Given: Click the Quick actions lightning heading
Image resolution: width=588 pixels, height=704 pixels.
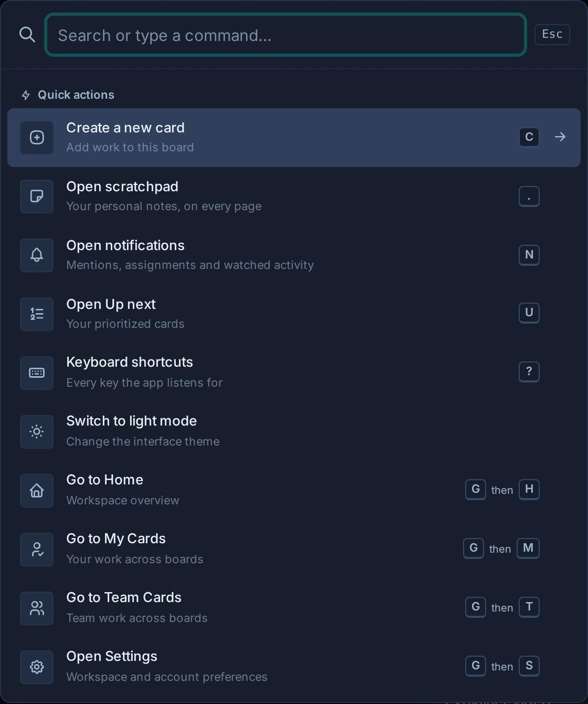Looking at the screenshot, I should coord(68,95).
